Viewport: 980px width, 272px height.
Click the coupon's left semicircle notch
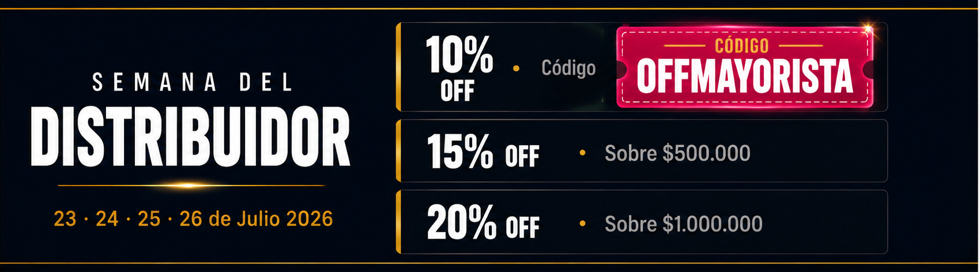pos(621,70)
